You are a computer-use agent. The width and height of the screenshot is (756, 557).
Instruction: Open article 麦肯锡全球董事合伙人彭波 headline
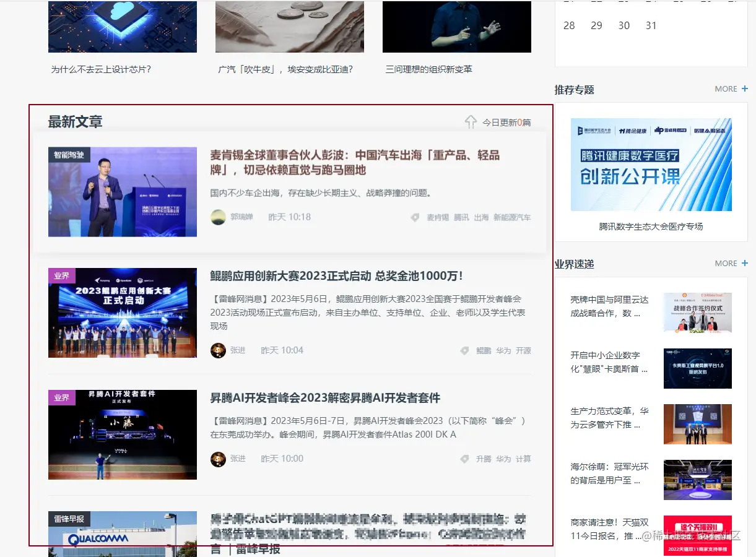coord(355,163)
